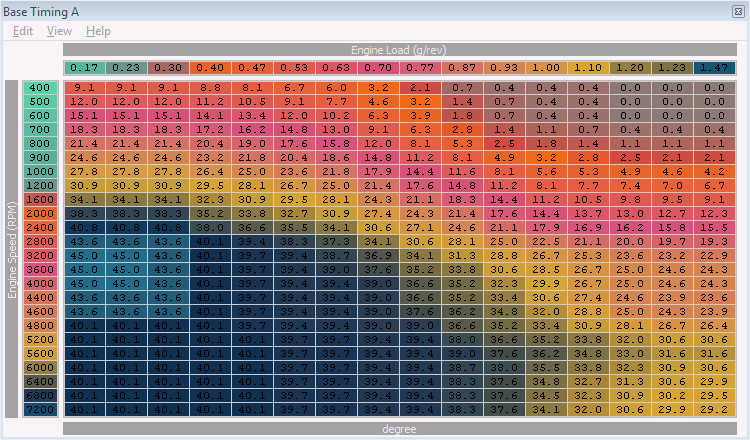Select the 1200 RPM row header
Screen dimensions: 750x440
point(40,186)
